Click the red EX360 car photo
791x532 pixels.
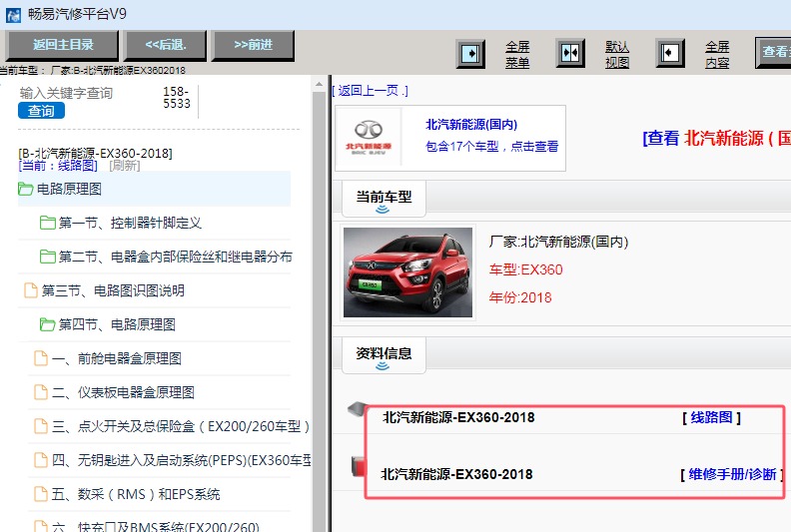coord(407,272)
